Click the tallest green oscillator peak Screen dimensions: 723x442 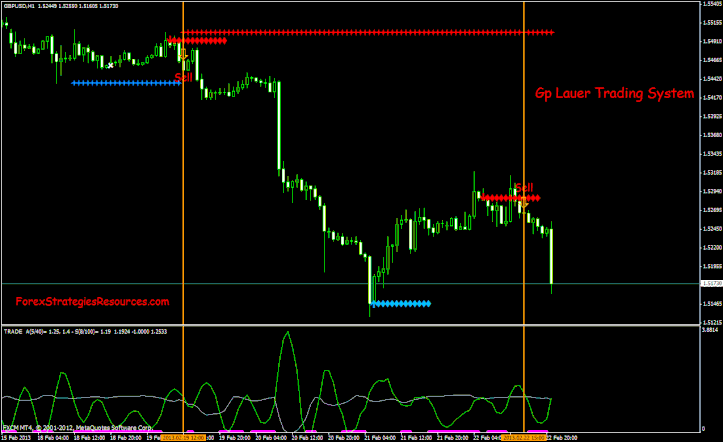point(288,333)
